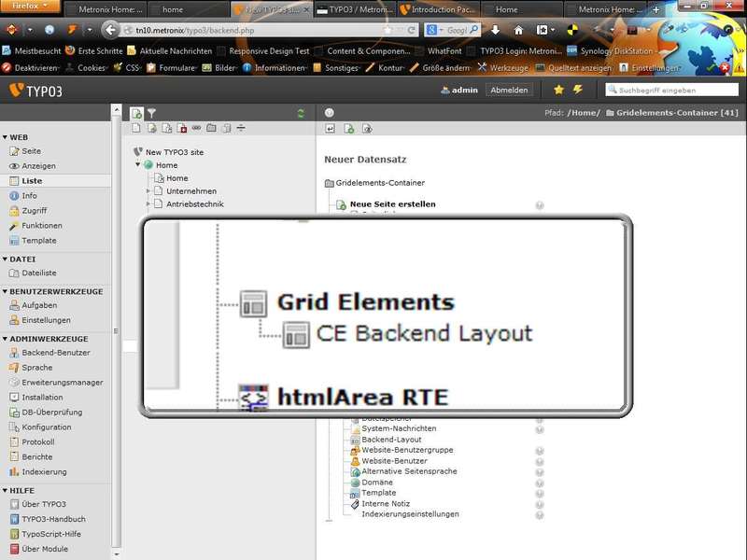
Task: Click the Über Module help entry
Action: coord(38,549)
